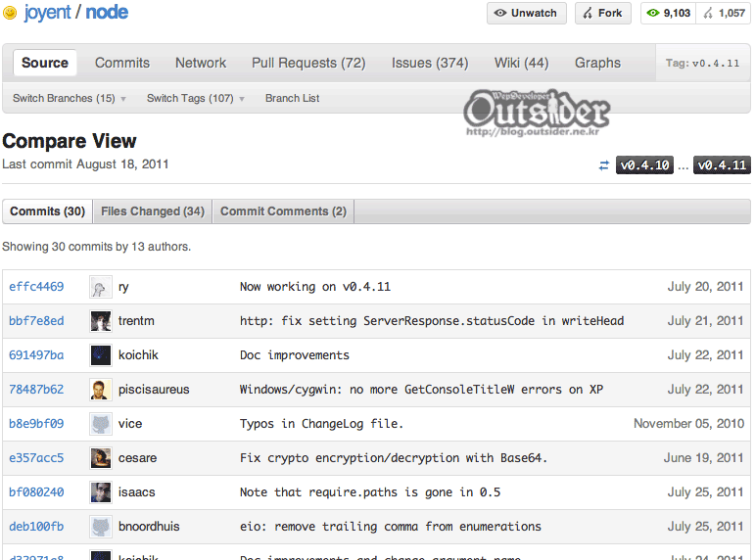This screenshot has width=755, height=560.
Task: Open the Graphs tab
Action: [x=597, y=63]
